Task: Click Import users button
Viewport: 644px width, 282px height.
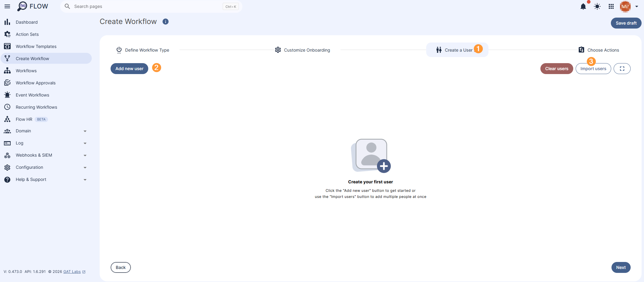Action: point(593,69)
